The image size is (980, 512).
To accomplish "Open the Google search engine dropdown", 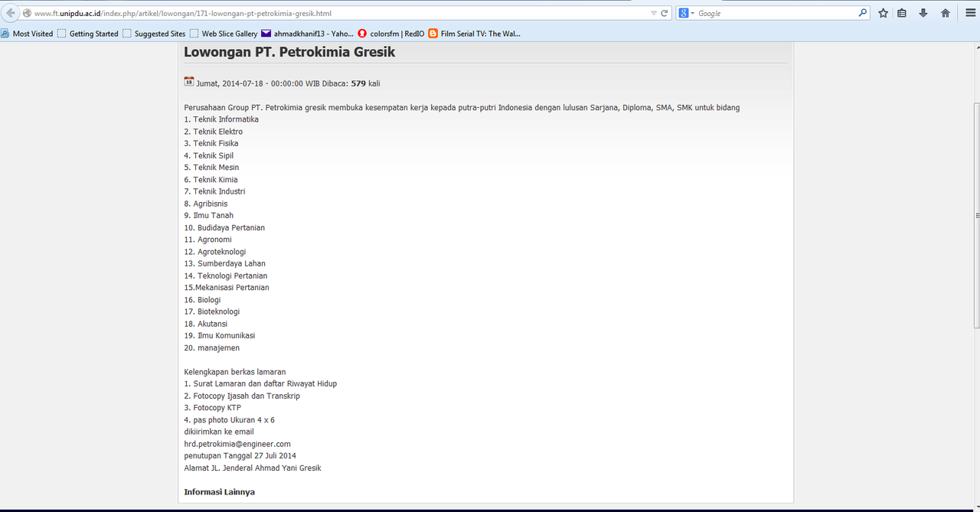I will click(687, 13).
